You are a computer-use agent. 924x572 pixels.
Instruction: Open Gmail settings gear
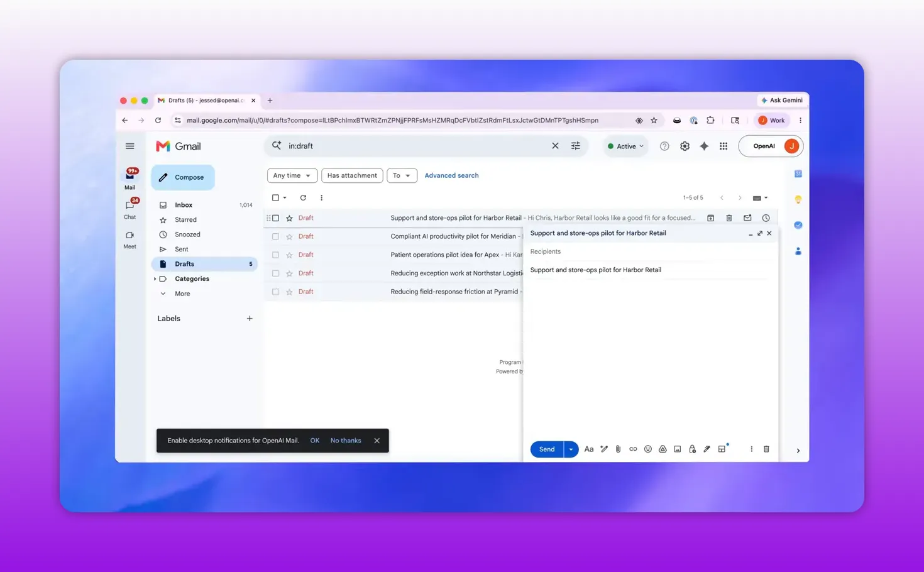point(685,146)
